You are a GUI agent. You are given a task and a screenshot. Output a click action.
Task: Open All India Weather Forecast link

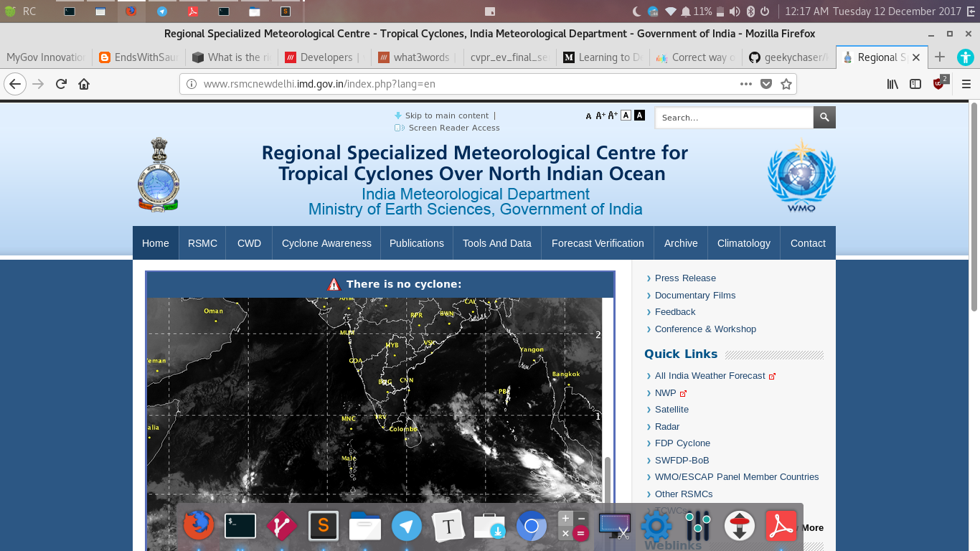(710, 376)
